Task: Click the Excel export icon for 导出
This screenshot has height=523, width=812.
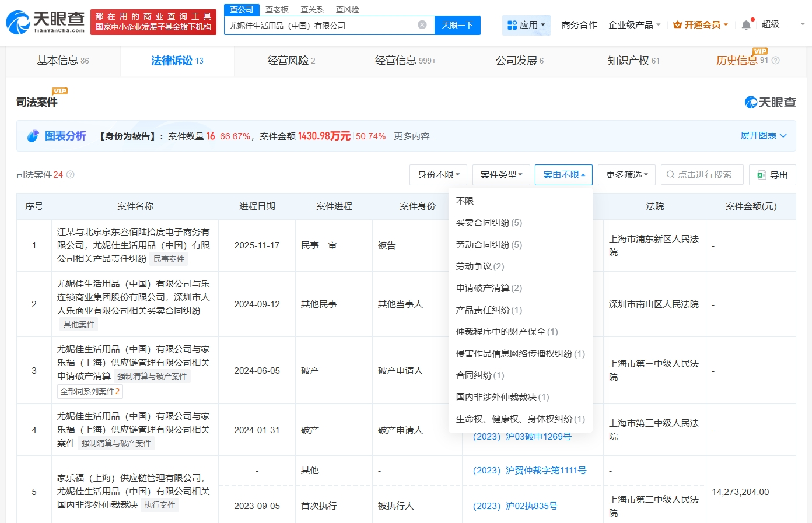Action: tap(761, 175)
